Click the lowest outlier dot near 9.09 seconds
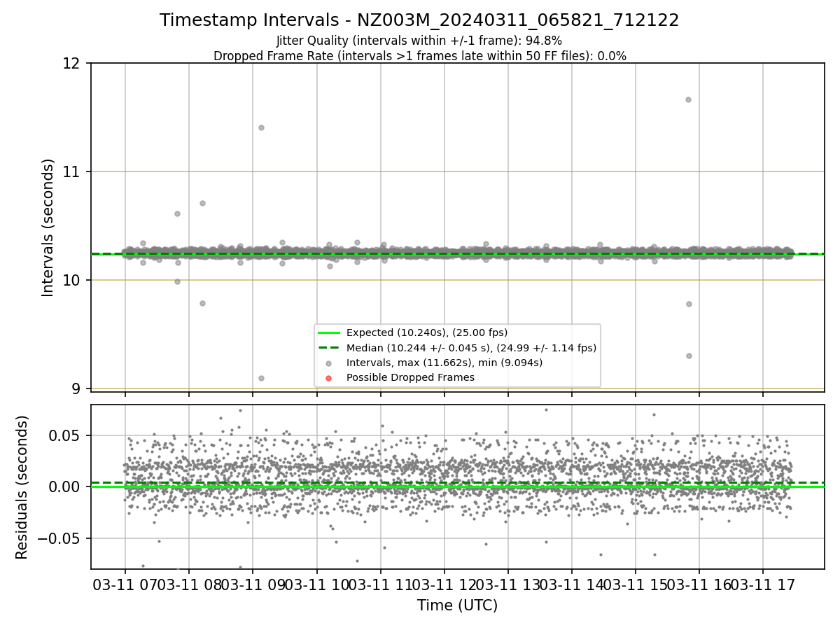This screenshot has width=840, height=630. [261, 378]
